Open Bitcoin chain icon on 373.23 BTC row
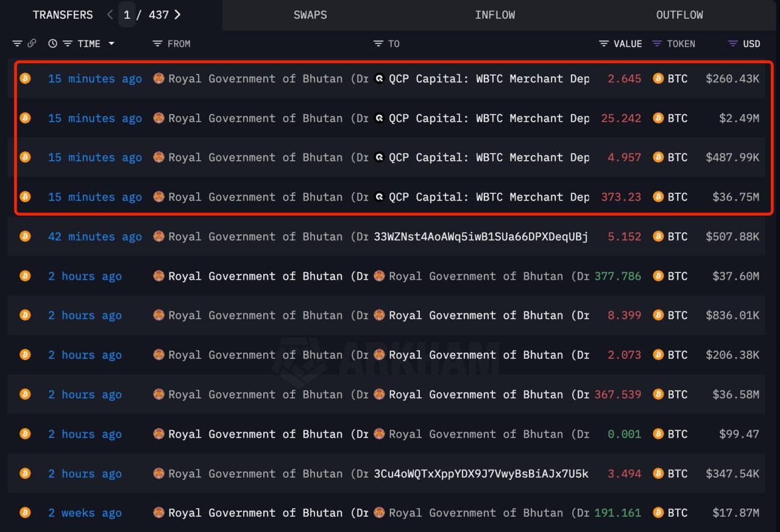Screen dimensions: 780x532 pyautogui.click(x=25, y=196)
